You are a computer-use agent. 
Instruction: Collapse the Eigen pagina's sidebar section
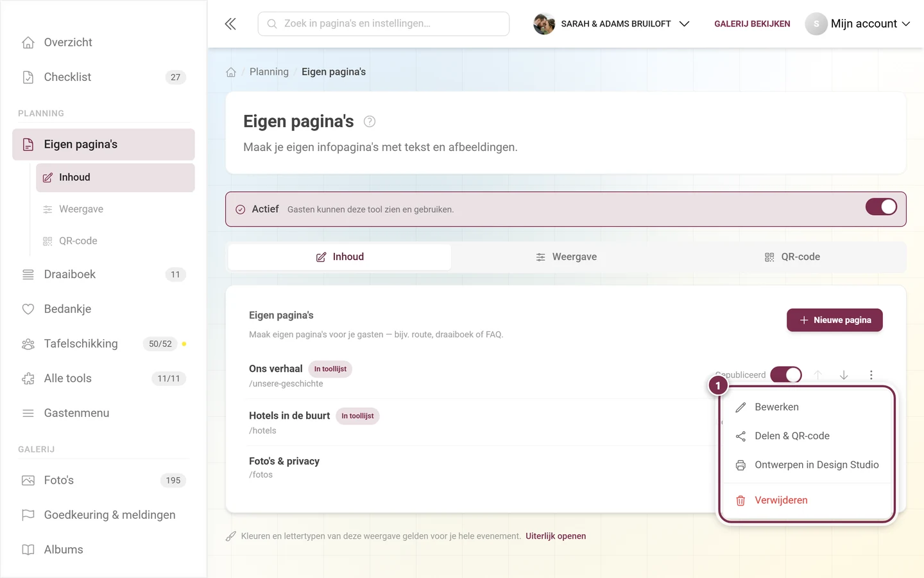point(103,144)
